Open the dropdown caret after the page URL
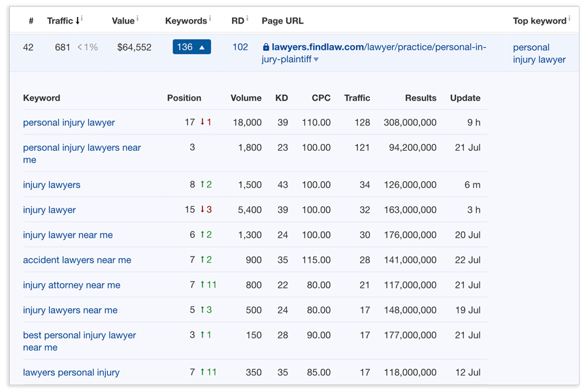Image resolution: width=588 pixels, height=391 pixels. [x=316, y=59]
